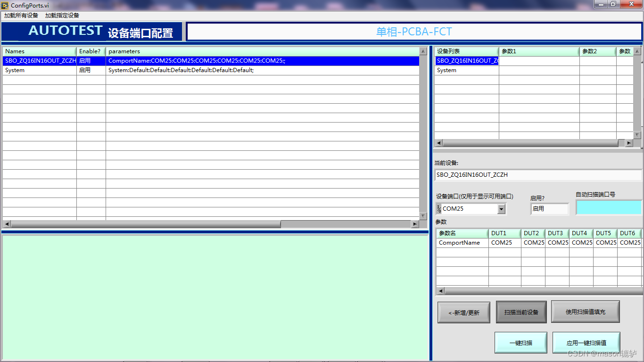
Task: Click the VISA I/O icon in the 设备端口 box
Action: click(x=439, y=209)
